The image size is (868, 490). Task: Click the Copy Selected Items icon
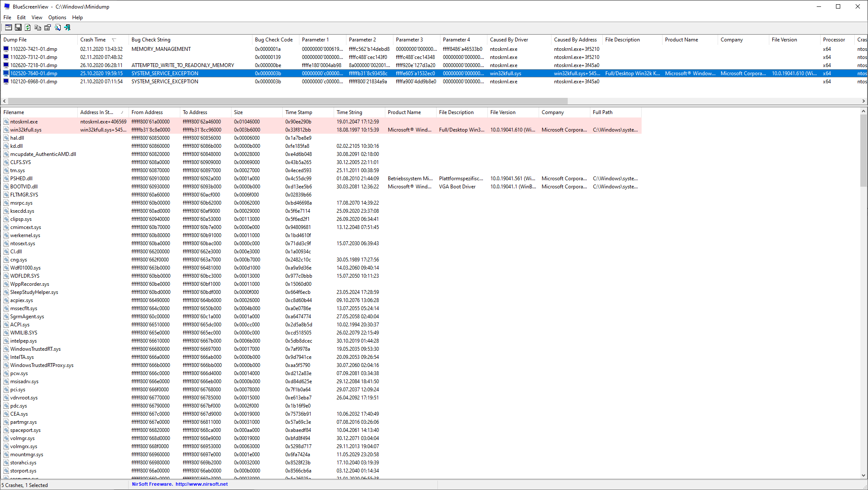38,27
